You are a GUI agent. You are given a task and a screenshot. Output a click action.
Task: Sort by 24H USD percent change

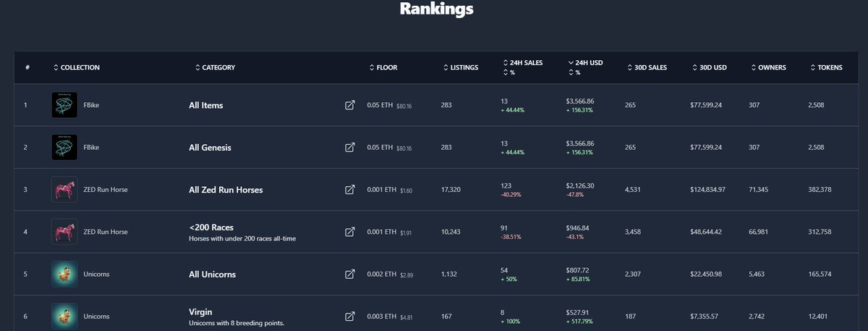tap(574, 72)
